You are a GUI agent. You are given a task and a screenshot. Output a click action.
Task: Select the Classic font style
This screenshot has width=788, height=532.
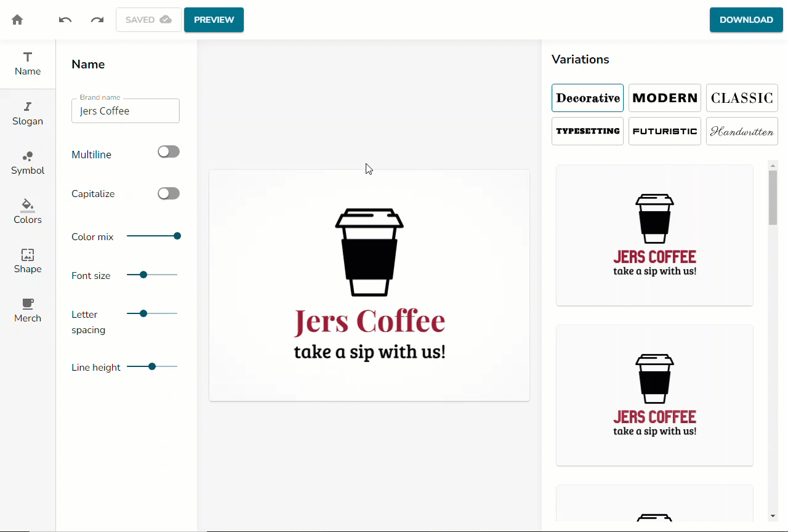742,98
